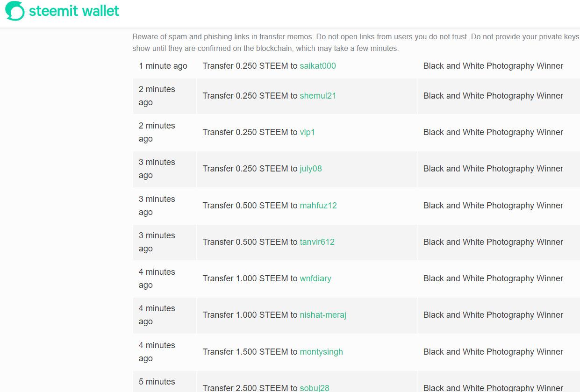The width and height of the screenshot is (580, 392).
Task: Select the 1 minute ago timestamp
Action: click(x=163, y=66)
